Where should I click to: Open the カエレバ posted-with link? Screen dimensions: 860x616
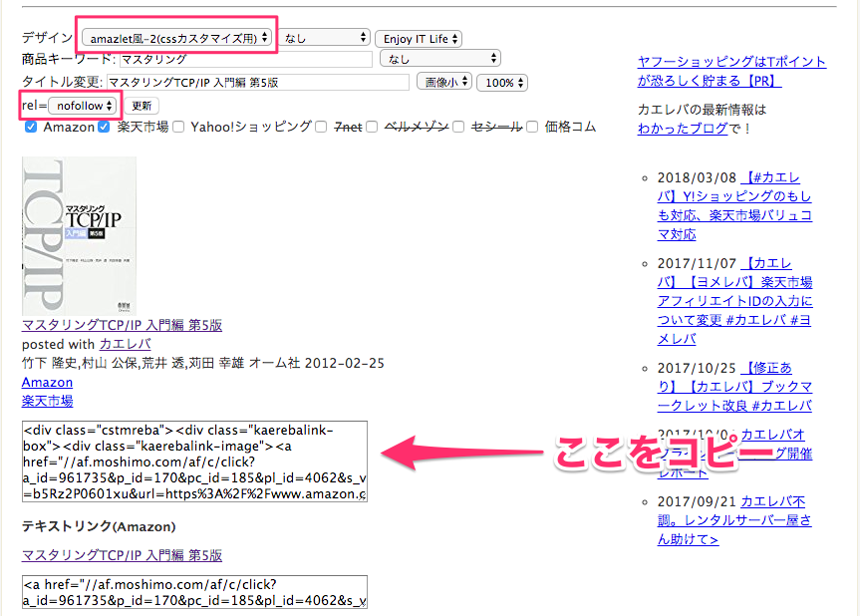click(x=125, y=344)
